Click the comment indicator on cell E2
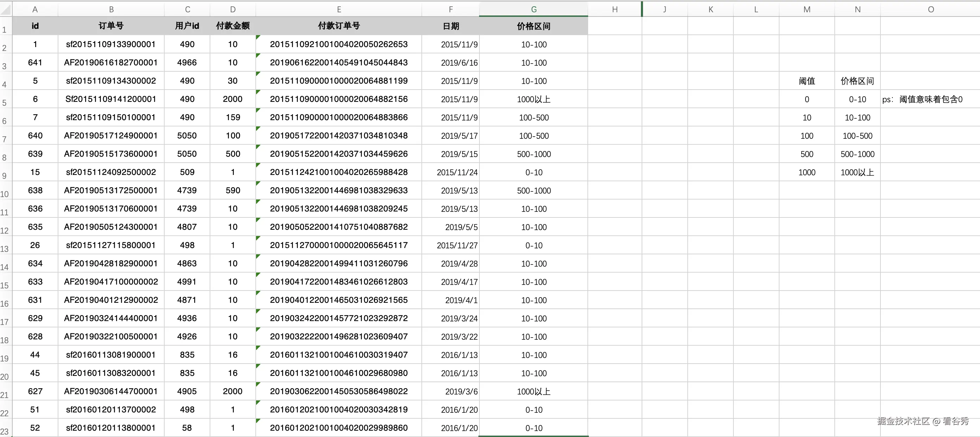980x437 pixels. 258,38
